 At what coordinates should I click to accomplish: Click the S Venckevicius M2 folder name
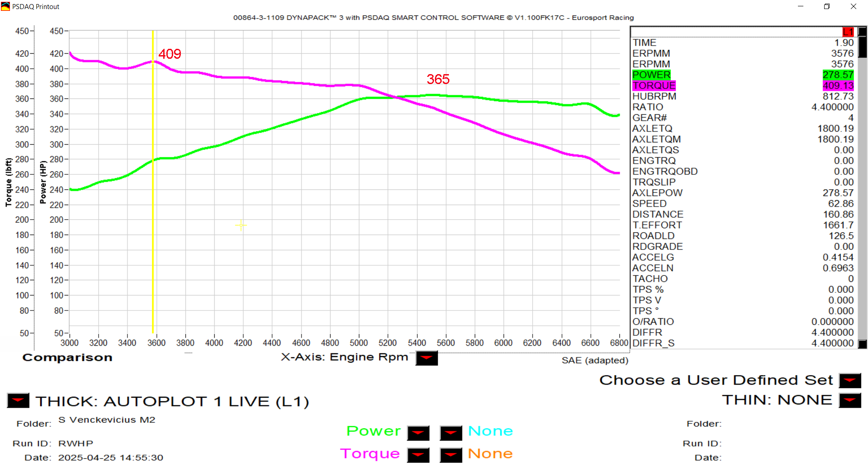[107, 420]
